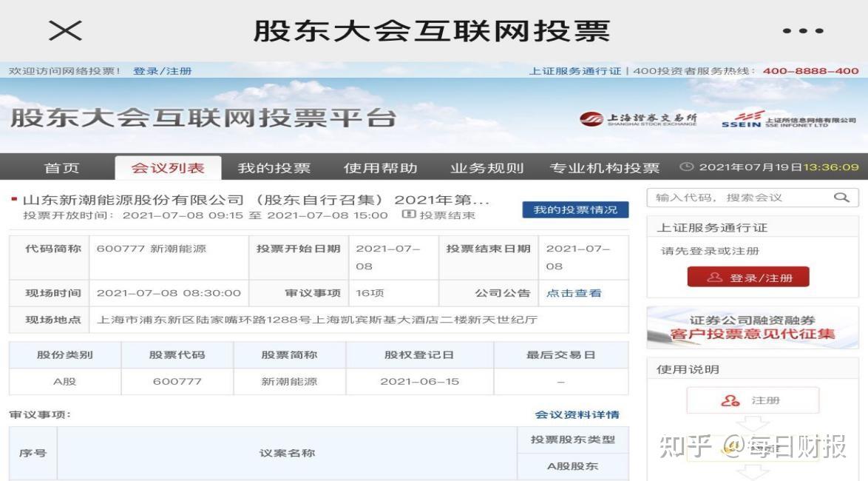Click the 股权登记日 column header
The width and height of the screenshot is (868, 481).
[420, 354]
